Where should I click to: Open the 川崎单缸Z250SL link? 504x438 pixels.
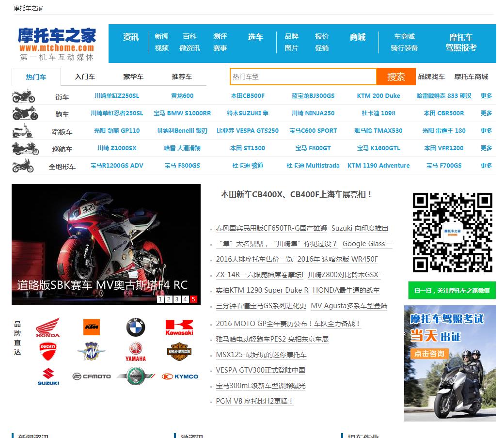[x=117, y=96]
